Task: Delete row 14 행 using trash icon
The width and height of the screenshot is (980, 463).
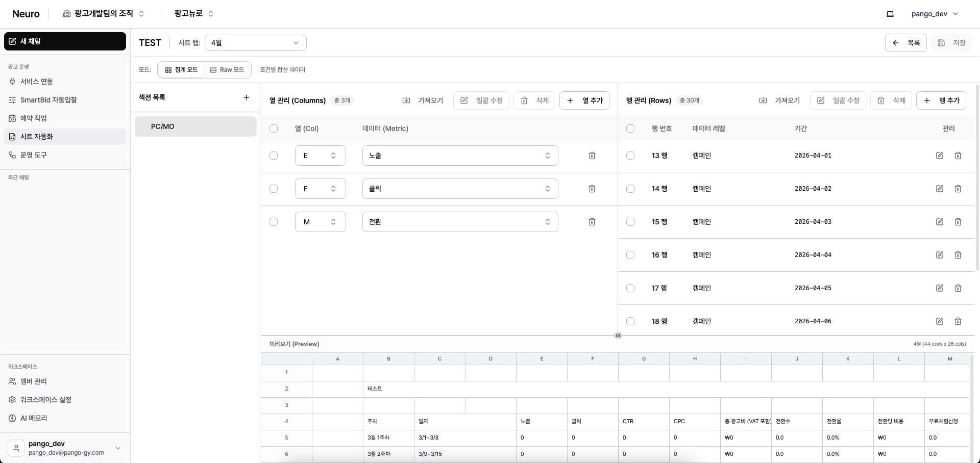Action: click(958, 189)
